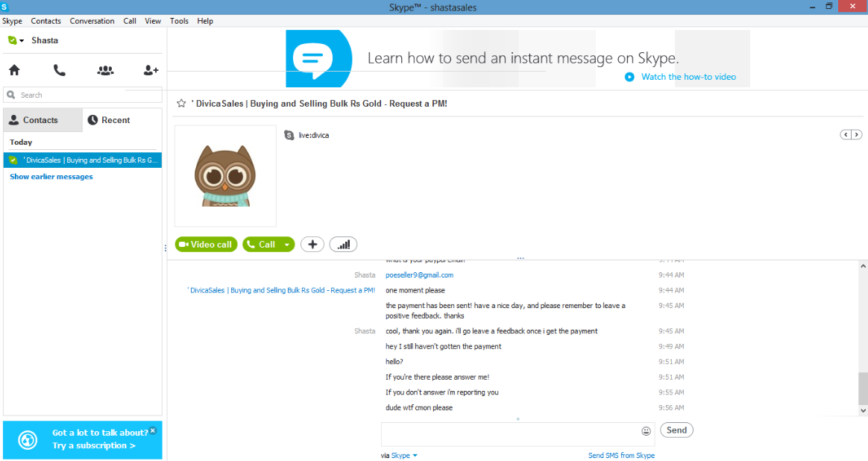Open the call phones dial pad icon

click(x=59, y=70)
